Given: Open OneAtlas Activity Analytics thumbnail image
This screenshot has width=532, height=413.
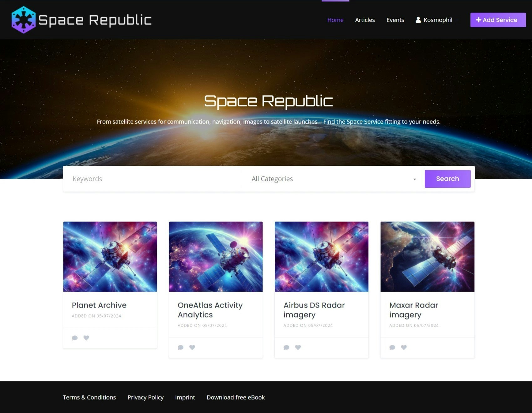Looking at the screenshot, I should (216, 257).
